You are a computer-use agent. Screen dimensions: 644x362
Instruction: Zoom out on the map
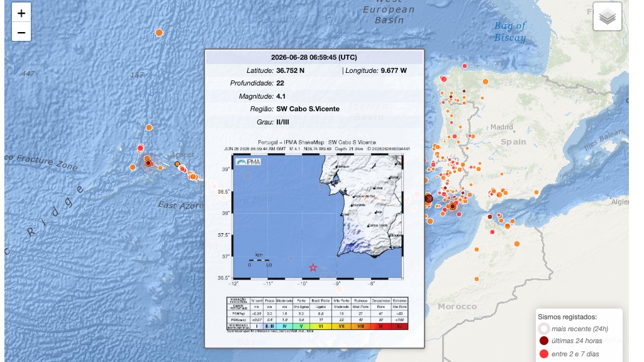21,33
